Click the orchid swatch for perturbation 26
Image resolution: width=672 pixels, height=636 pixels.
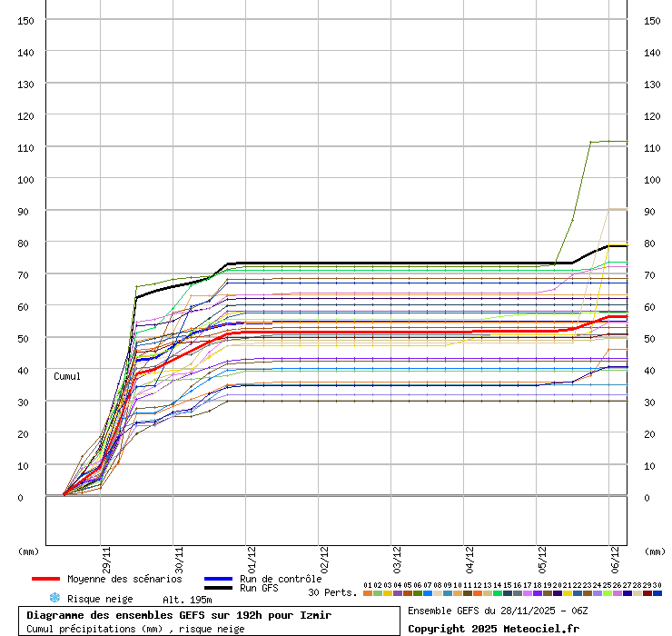(x=618, y=593)
